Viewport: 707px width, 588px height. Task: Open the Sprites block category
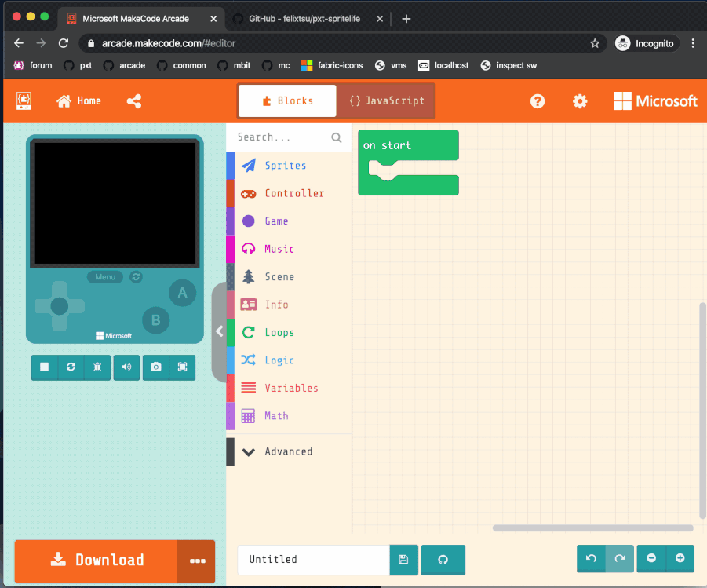click(x=289, y=166)
